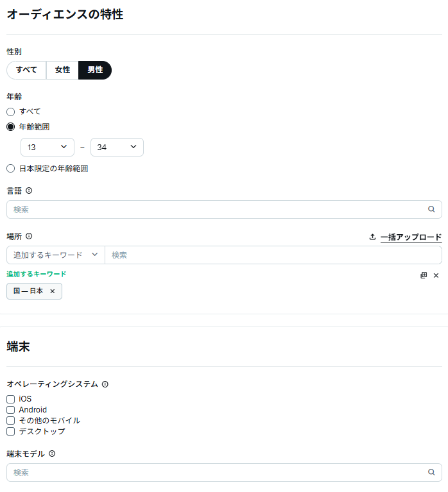Select the すべて age radio button
This screenshot has height=492, width=448.
pos(10,112)
